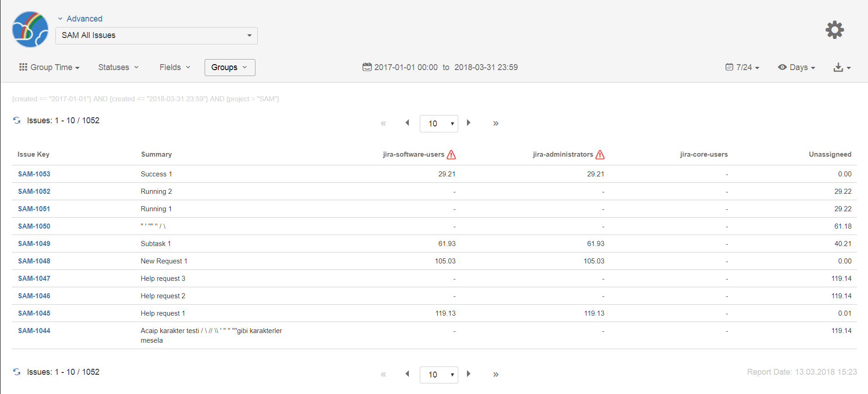This screenshot has height=394, width=868.
Task: Click the jira-administrators warning triangle icon
Action: pos(600,155)
